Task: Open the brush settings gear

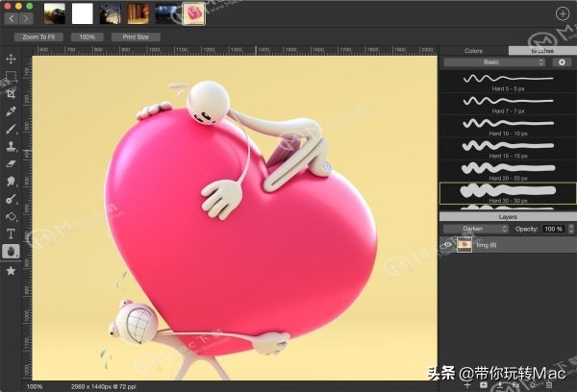Action: tap(562, 62)
